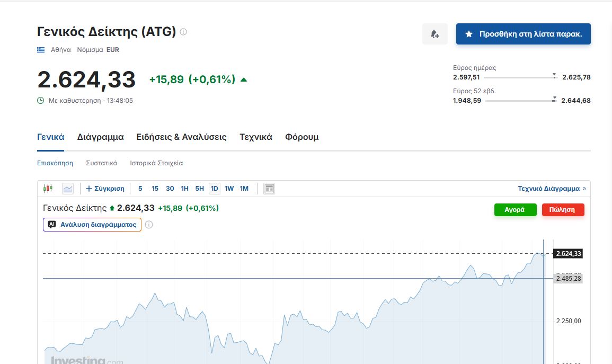
Task: Click the 2.250,00 axis label
Action: tap(568, 321)
